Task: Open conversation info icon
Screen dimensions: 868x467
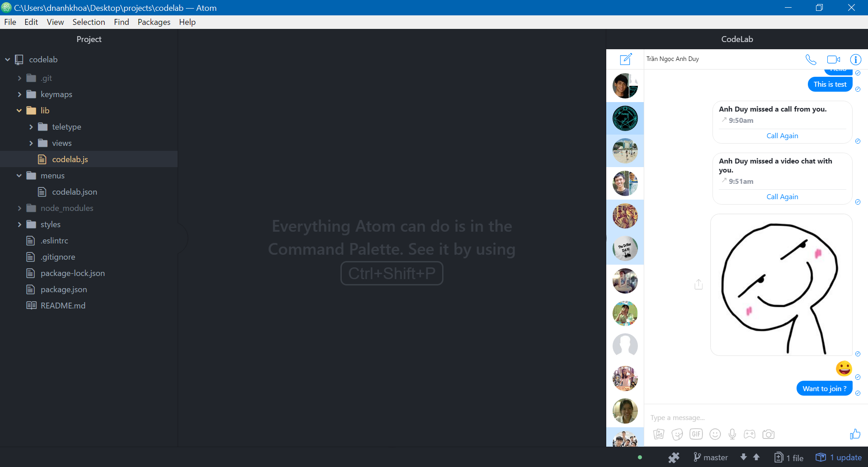Action: [x=856, y=60]
